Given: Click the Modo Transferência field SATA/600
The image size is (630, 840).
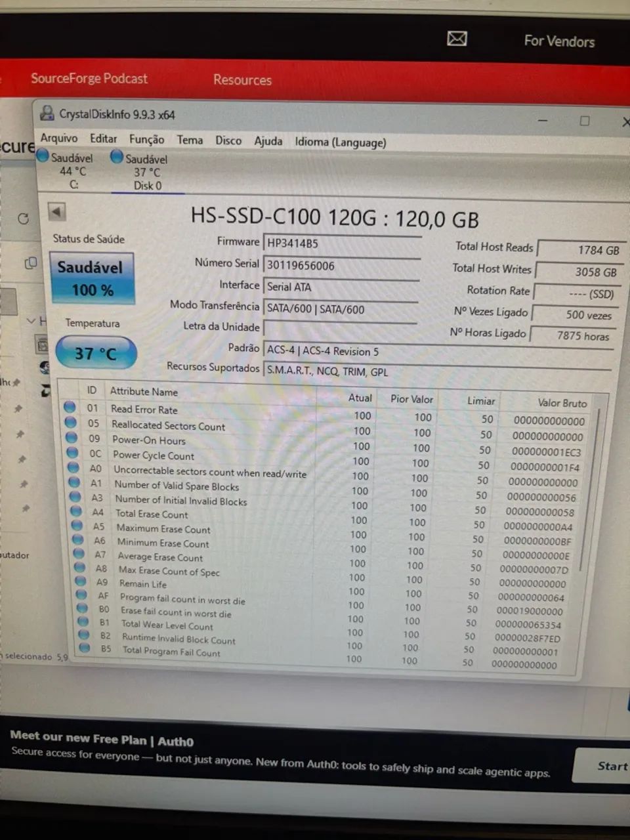Looking at the screenshot, I should point(340,309).
